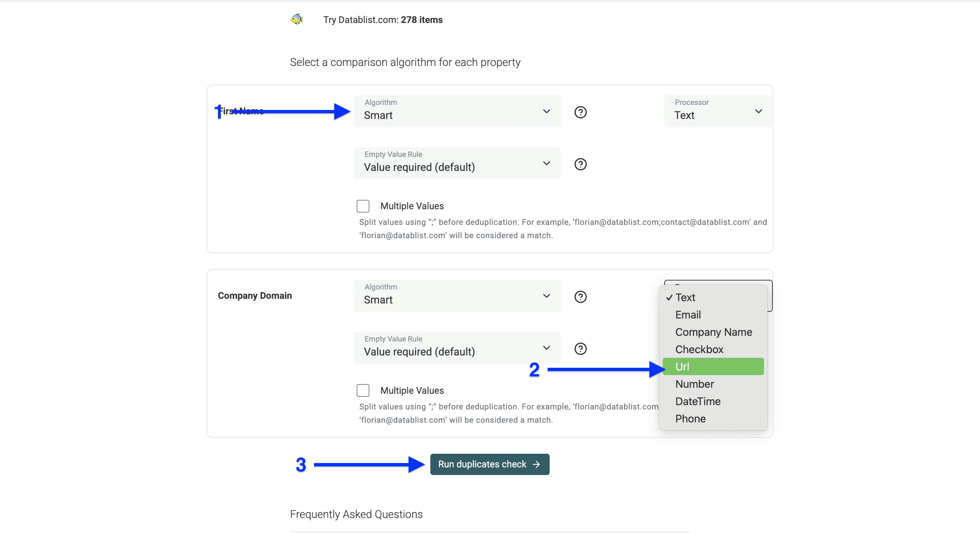The height and width of the screenshot is (533, 980).
Task: Select Number processor option
Action: (x=694, y=384)
